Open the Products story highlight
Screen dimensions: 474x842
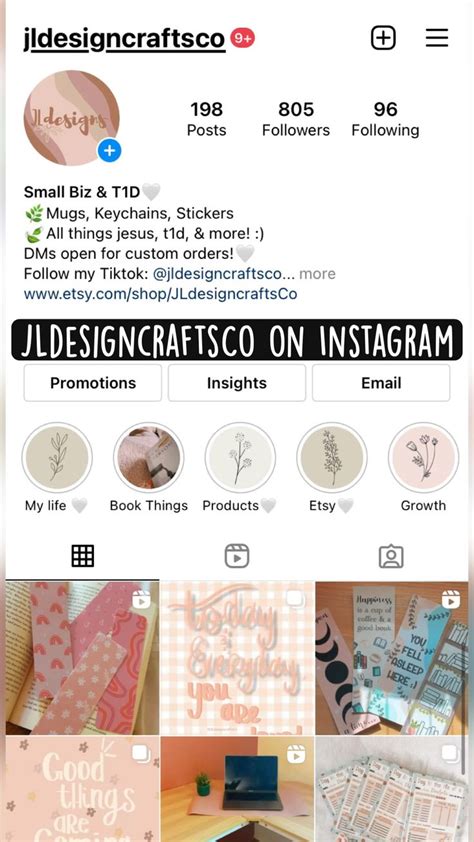point(240,458)
